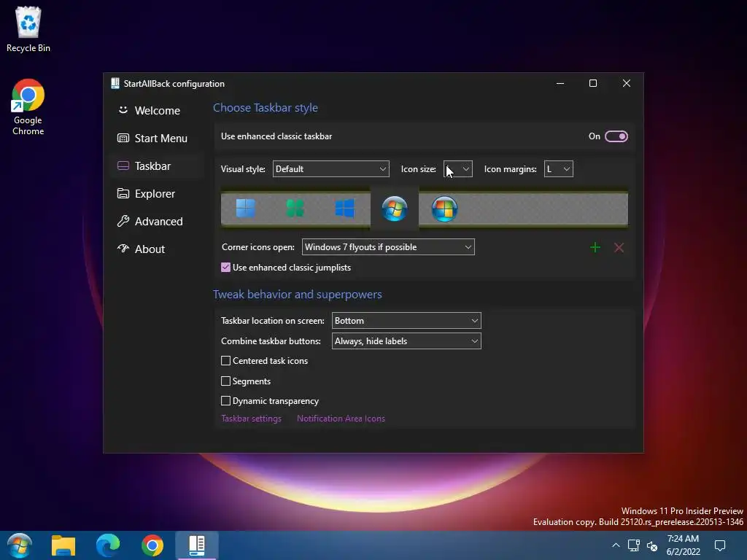This screenshot has height=560, width=747.
Task: Click the StartAllBack title bar app icon
Action: 115,83
